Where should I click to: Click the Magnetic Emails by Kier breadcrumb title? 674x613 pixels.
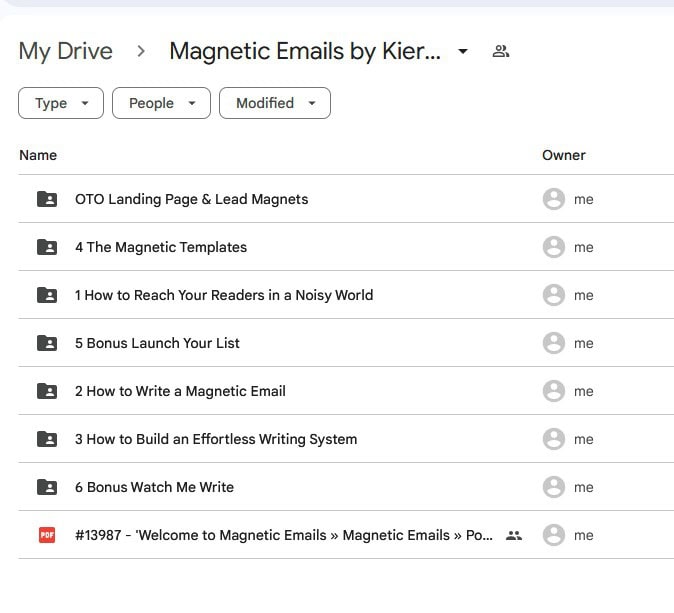tap(304, 51)
